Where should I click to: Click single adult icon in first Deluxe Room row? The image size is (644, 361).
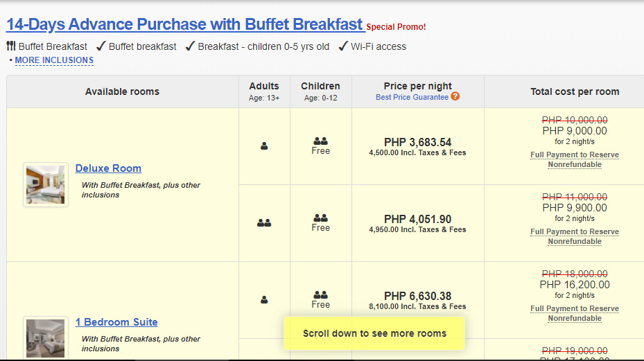click(264, 146)
